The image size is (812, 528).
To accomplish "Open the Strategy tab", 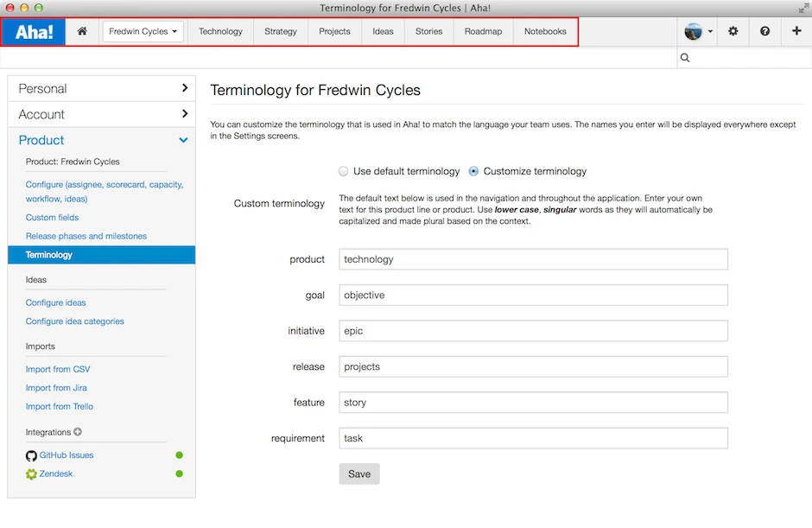I will click(x=280, y=32).
